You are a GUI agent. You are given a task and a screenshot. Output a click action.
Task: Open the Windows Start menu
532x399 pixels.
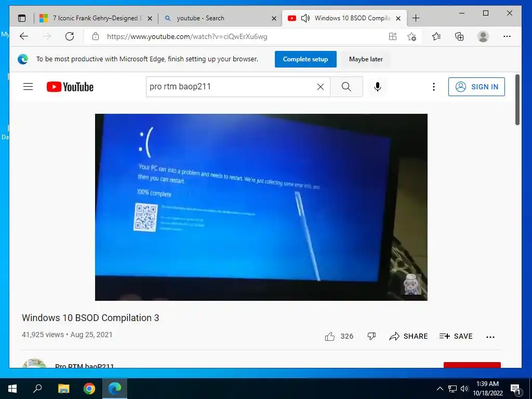point(12,389)
